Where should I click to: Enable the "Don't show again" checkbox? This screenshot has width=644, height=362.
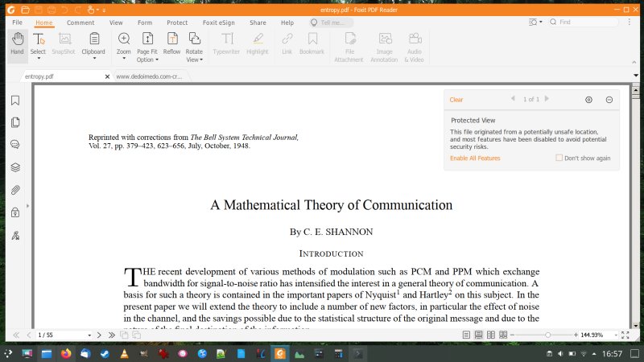coord(559,158)
